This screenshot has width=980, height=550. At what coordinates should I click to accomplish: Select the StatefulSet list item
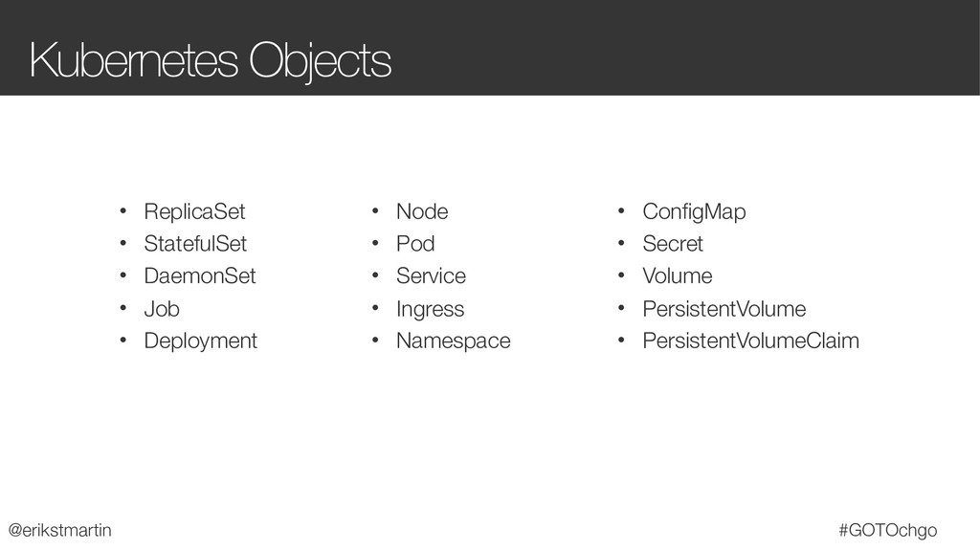point(195,244)
